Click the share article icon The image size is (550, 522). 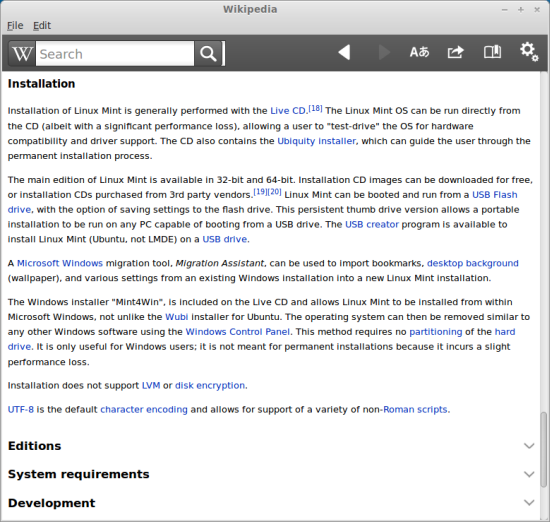(456, 52)
